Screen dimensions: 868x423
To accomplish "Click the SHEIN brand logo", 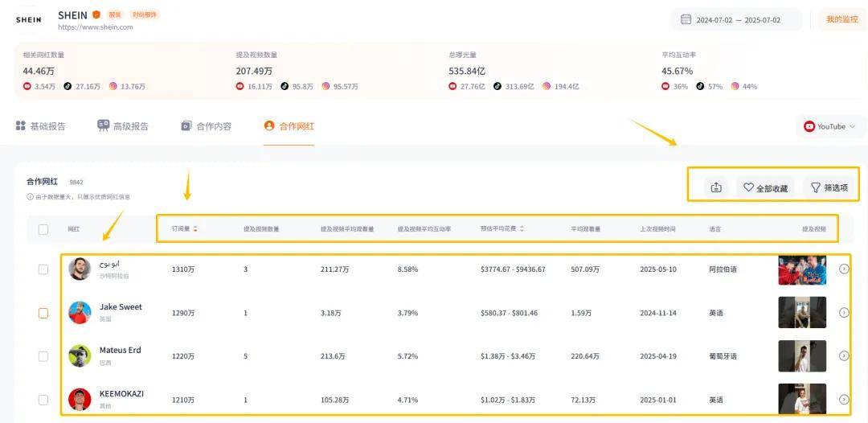I will 28,20.
